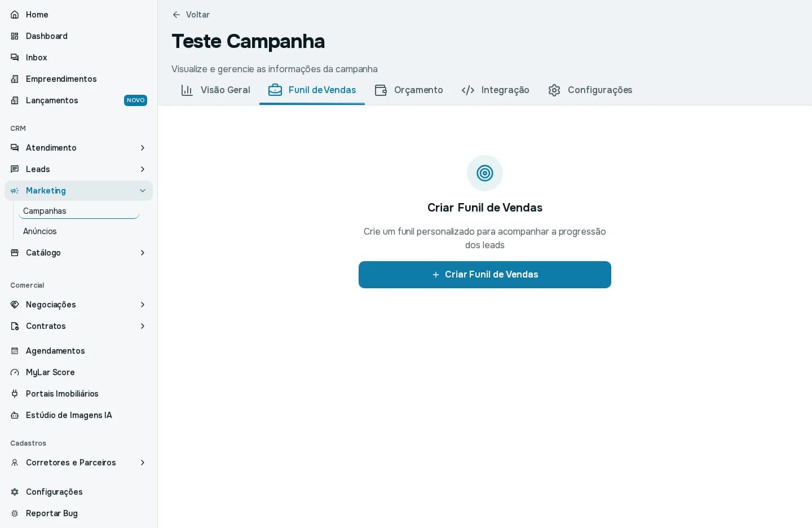Click the Portais Imobiliários plug icon
The height and width of the screenshot is (528, 812).
click(x=15, y=394)
